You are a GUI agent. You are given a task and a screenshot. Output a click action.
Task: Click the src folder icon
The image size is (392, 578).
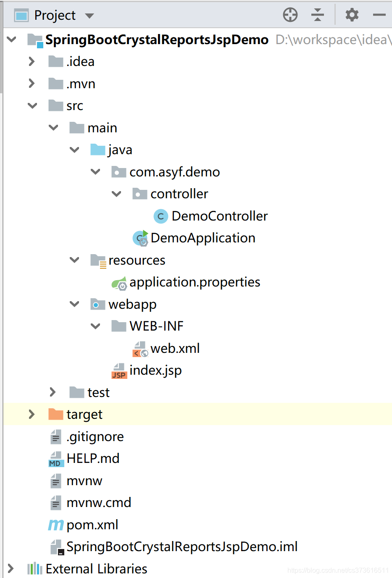coord(56,105)
